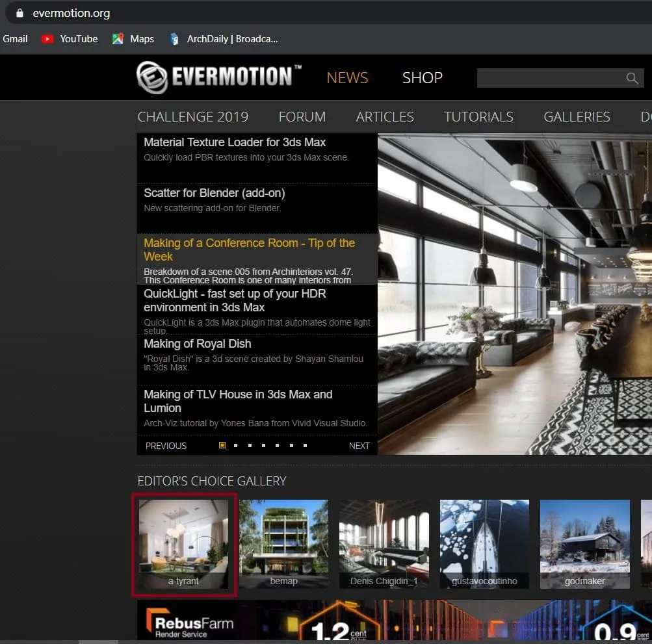652x644 pixels.
Task: Open godmaker gallery thumbnail
Action: click(x=584, y=544)
